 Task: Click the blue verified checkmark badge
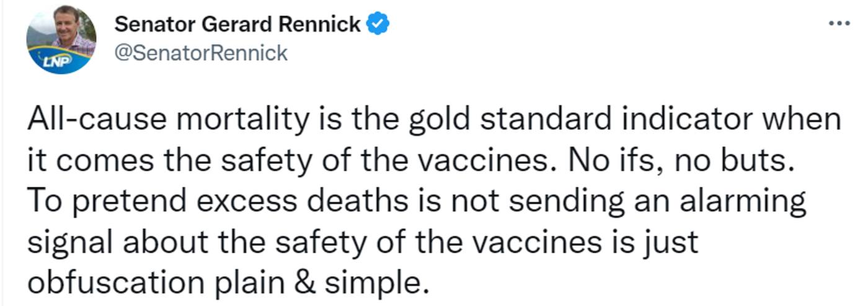pos(378,24)
